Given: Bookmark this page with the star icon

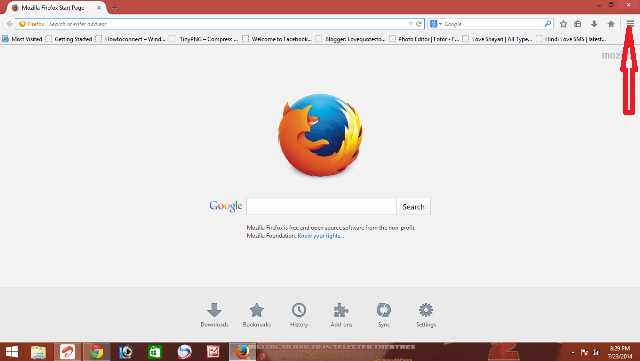Looking at the screenshot, I should point(563,24).
